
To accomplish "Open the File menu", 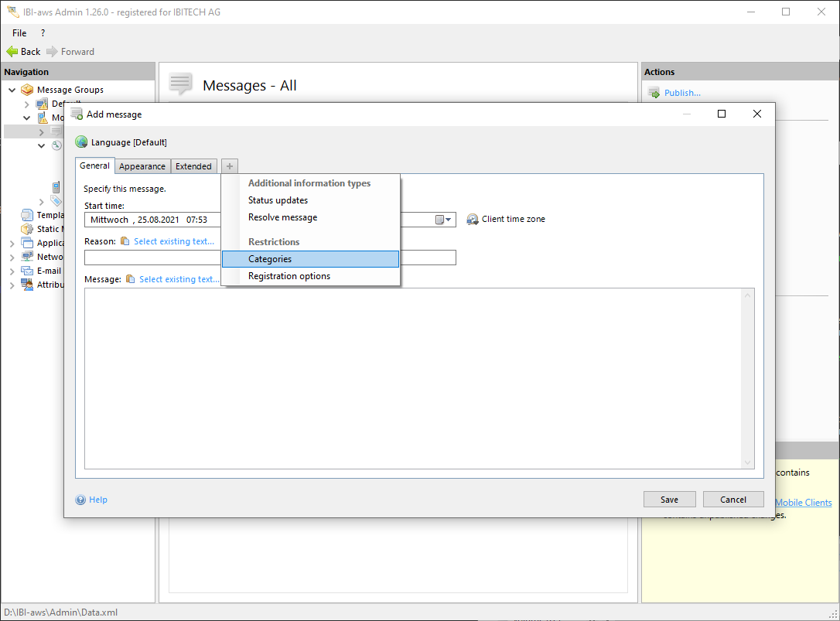I will pyautogui.click(x=19, y=33).
